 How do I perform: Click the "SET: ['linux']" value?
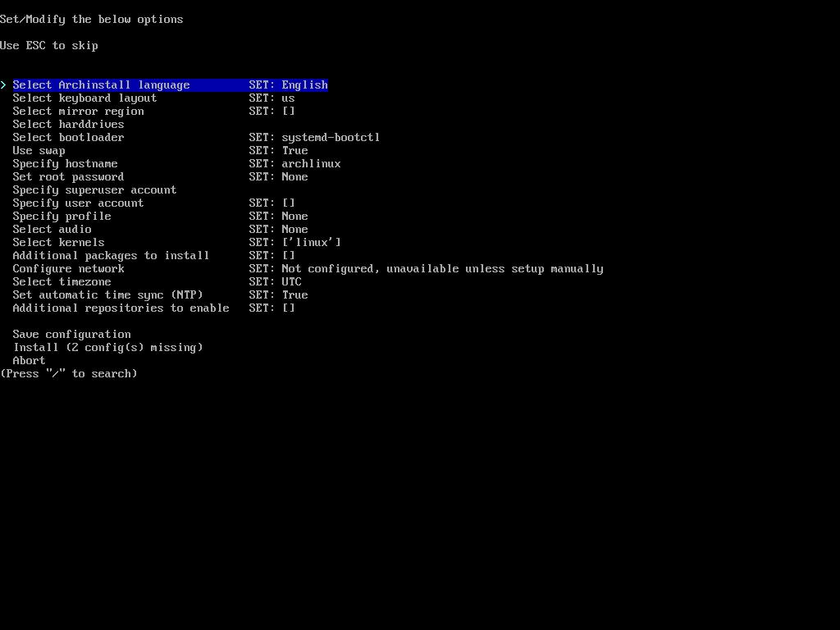pos(294,243)
